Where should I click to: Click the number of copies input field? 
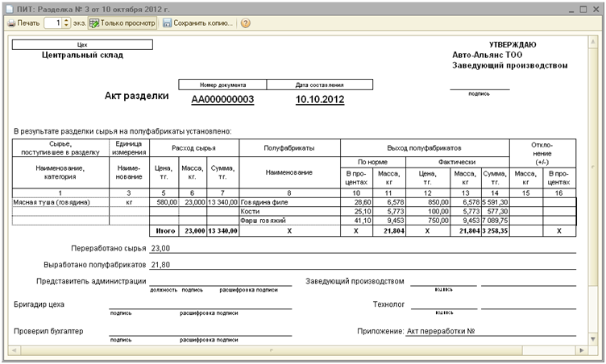coord(52,23)
